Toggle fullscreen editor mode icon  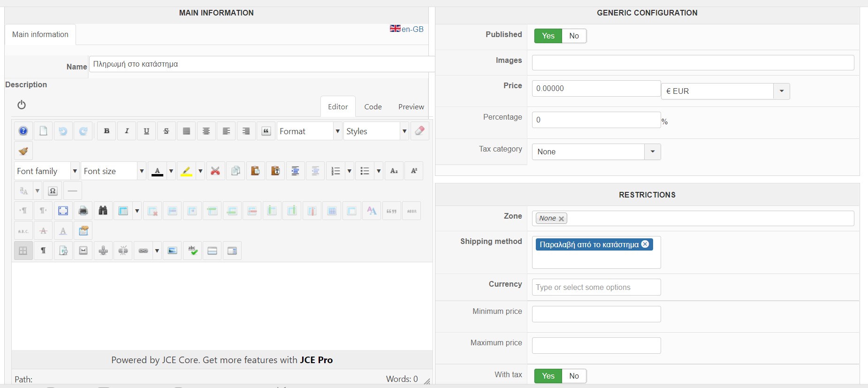pyautogui.click(x=63, y=211)
